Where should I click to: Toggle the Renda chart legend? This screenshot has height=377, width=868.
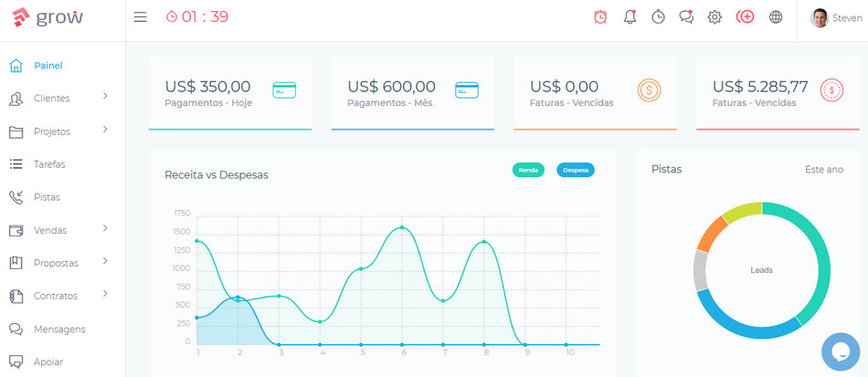[x=529, y=170]
